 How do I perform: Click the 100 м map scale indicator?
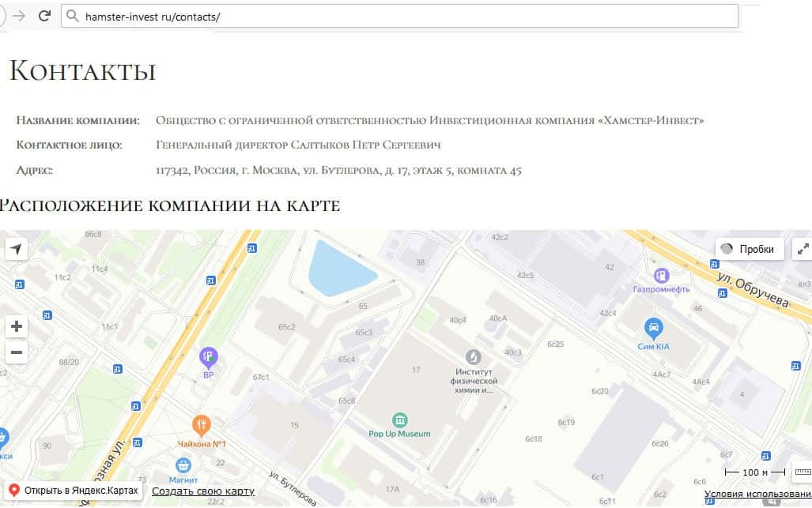755,472
